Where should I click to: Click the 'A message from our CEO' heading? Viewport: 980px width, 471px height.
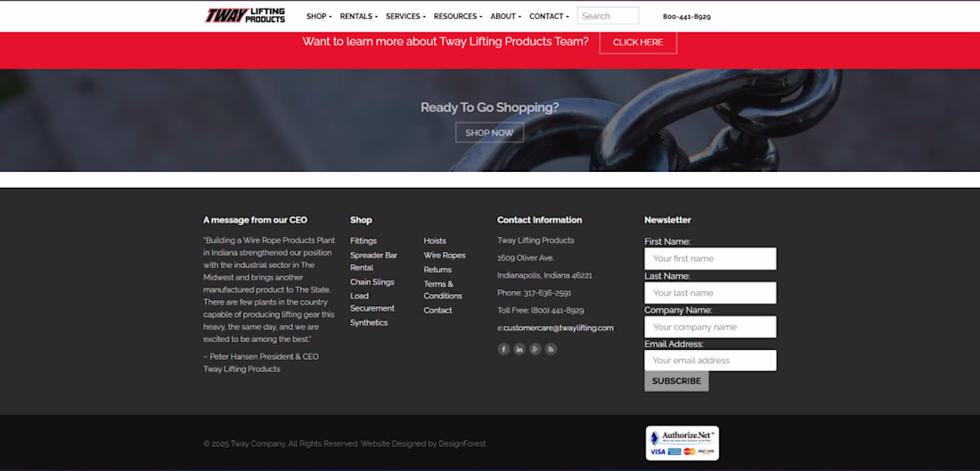(255, 220)
